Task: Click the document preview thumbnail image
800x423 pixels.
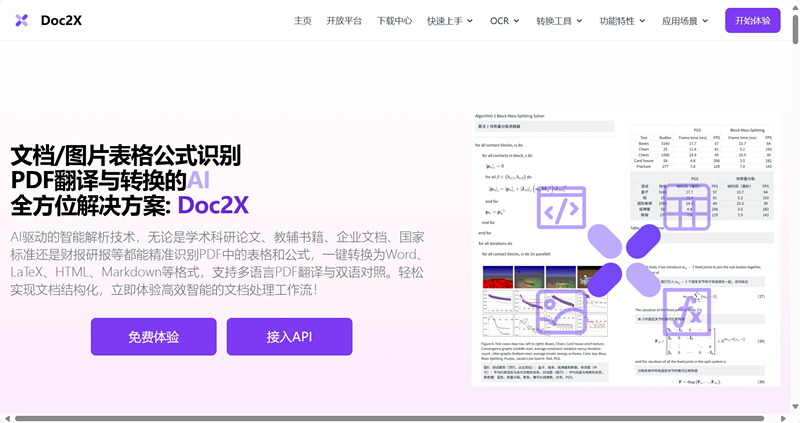Action: tap(626, 249)
